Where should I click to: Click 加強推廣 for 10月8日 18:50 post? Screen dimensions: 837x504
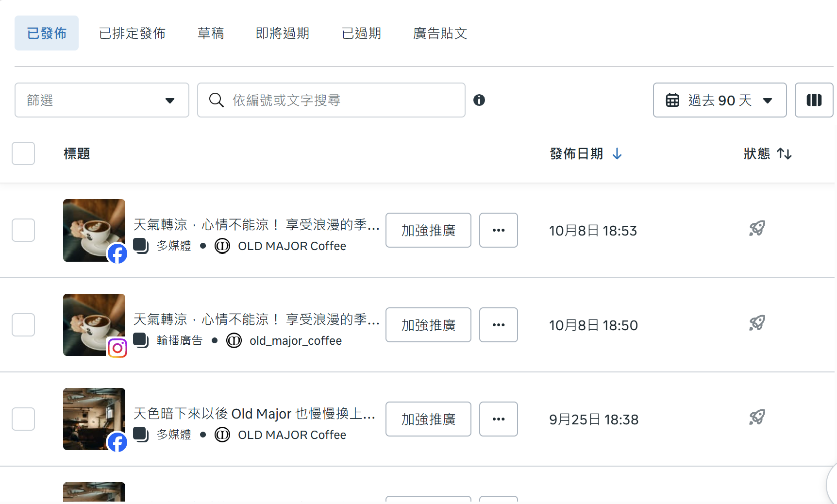(x=429, y=325)
